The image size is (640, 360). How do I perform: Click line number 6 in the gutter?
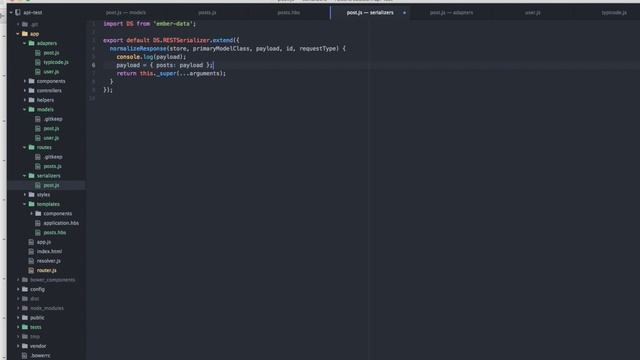(93, 65)
